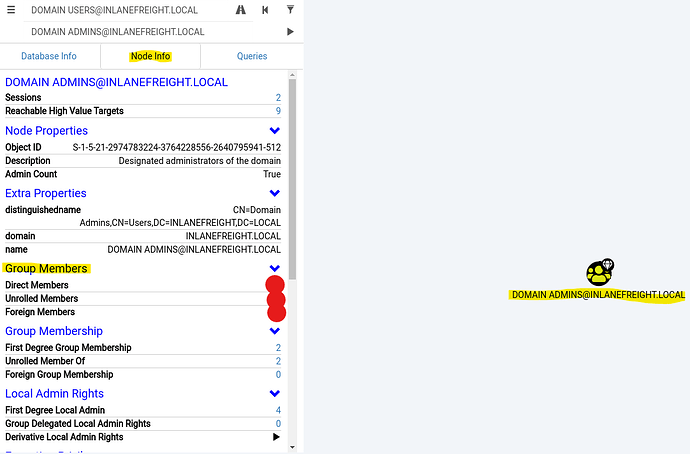
Task: Click the domain value INLANEFREIGHT.LOCAL
Action: [x=233, y=236]
